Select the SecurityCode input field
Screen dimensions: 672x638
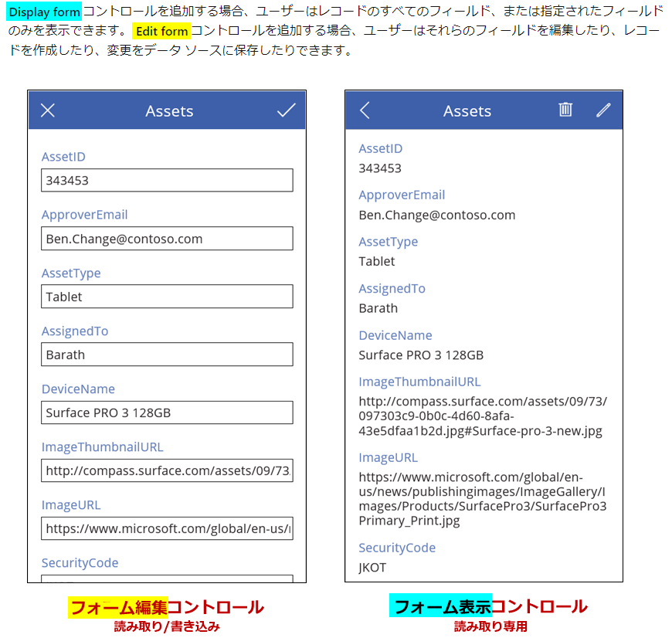pyautogui.click(x=167, y=578)
